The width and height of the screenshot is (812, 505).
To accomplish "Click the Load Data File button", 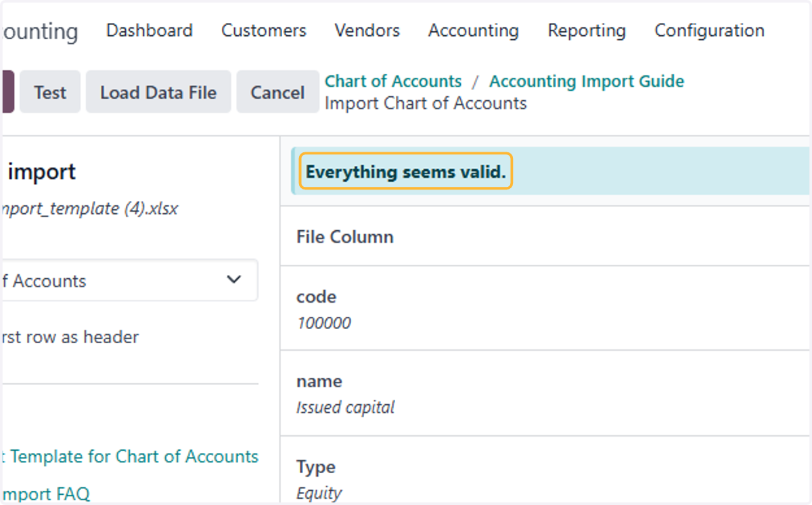I will point(158,92).
